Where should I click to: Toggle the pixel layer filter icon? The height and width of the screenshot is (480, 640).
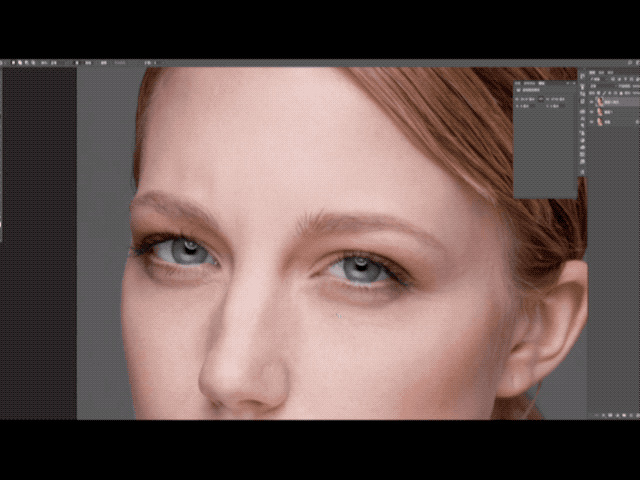pos(613,79)
